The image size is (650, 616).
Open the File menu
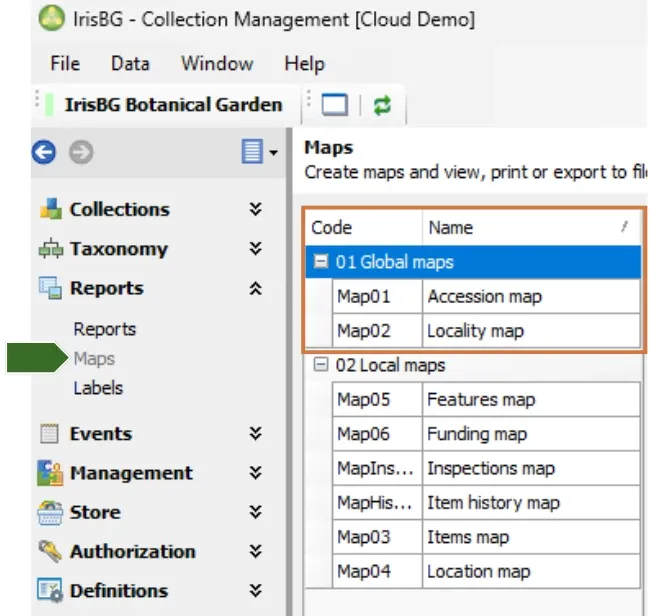pyautogui.click(x=65, y=64)
